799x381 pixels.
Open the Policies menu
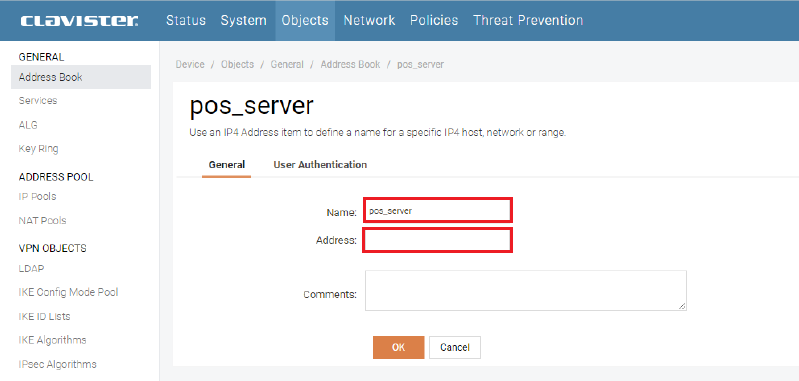click(434, 20)
